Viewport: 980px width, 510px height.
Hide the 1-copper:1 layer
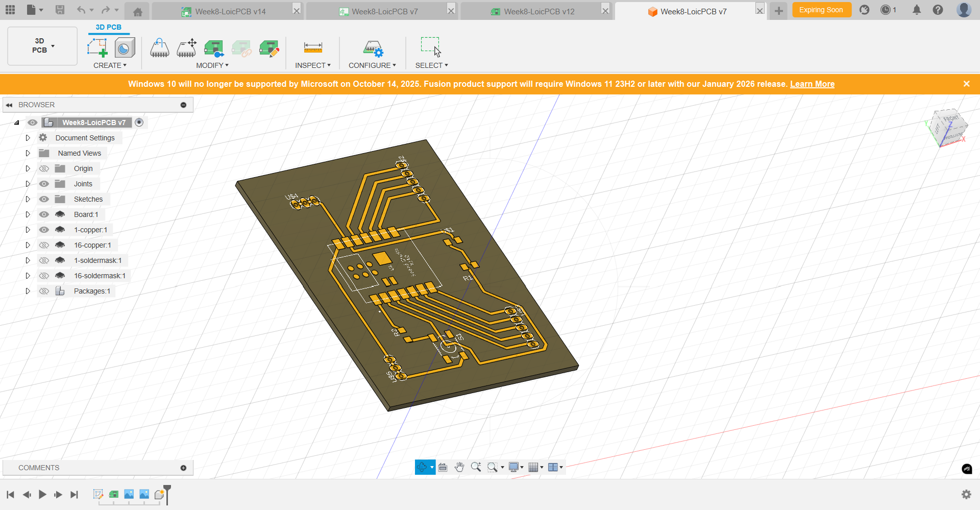pyautogui.click(x=44, y=230)
